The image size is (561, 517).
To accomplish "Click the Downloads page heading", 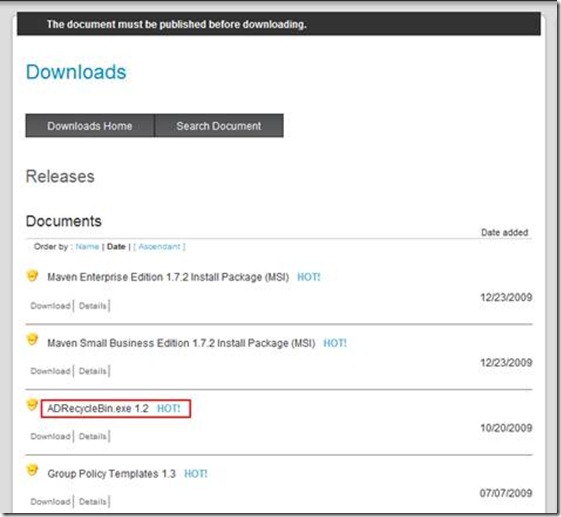I will tap(76, 72).
